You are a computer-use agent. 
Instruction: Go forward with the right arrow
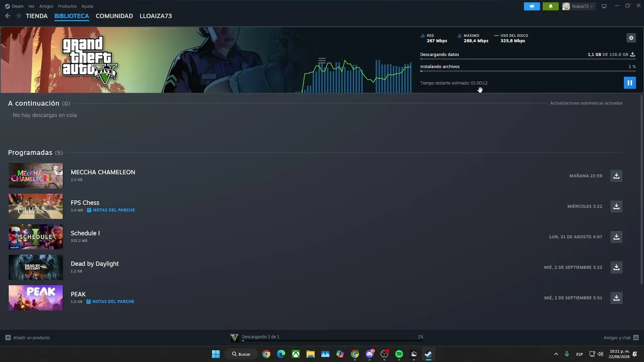18,16
